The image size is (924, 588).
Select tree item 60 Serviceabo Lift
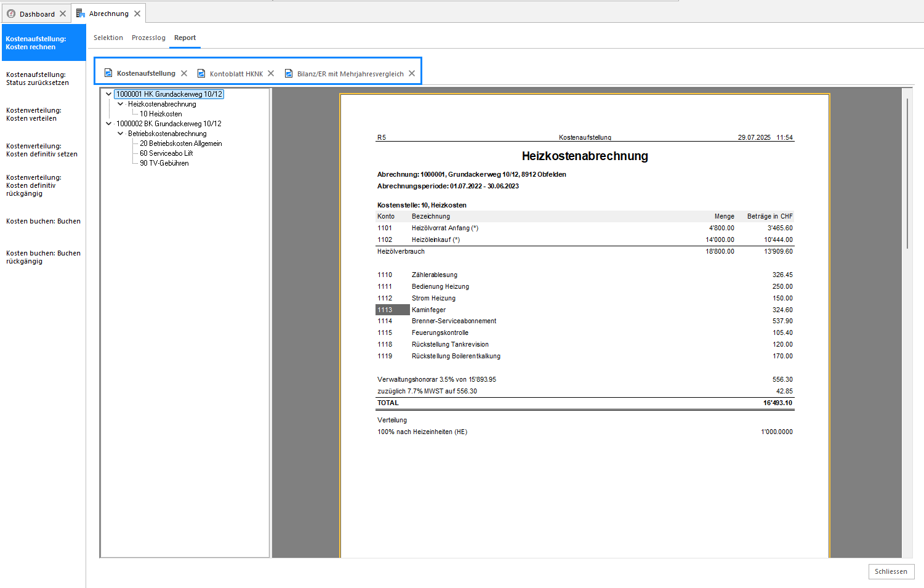click(166, 153)
